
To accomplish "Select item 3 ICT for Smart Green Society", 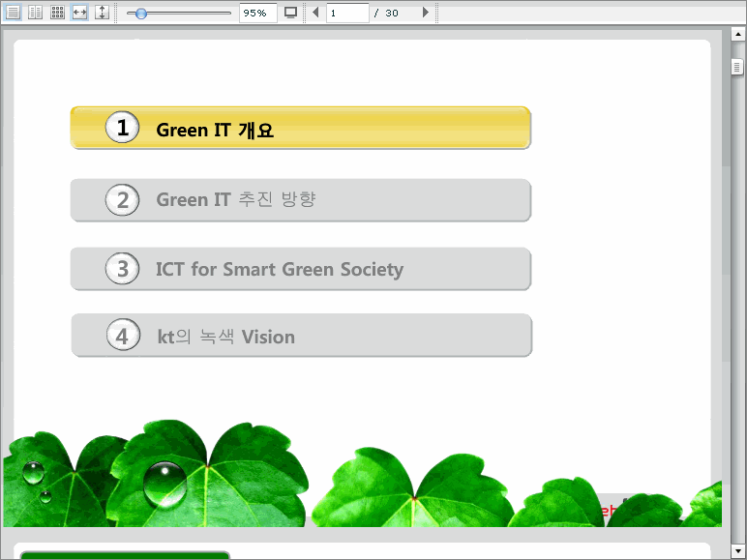I will pos(301,269).
